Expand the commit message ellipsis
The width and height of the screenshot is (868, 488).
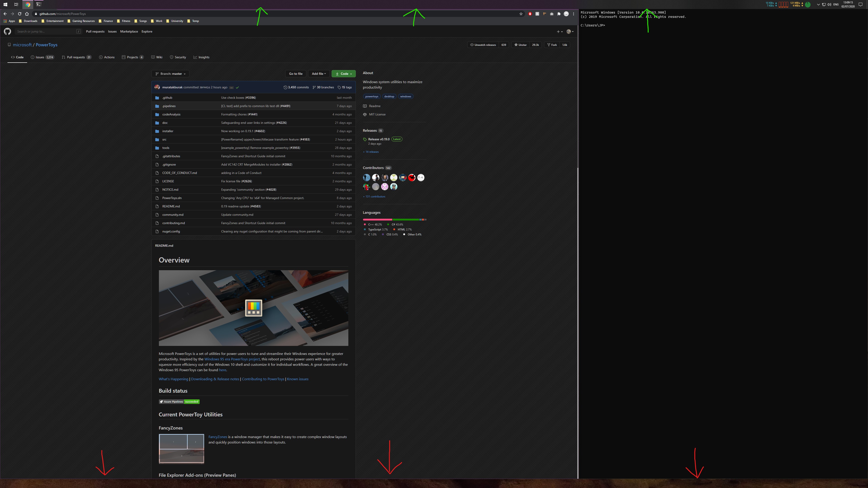[231, 88]
